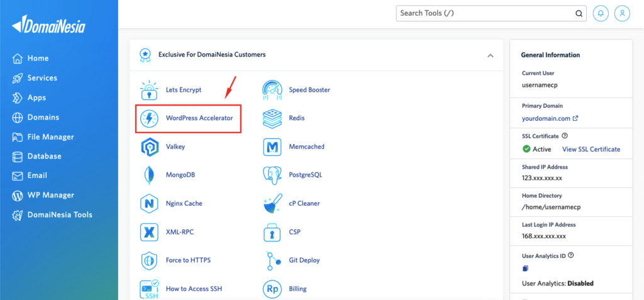Click the green Active SSL status
644x300 pixels.
click(537, 149)
